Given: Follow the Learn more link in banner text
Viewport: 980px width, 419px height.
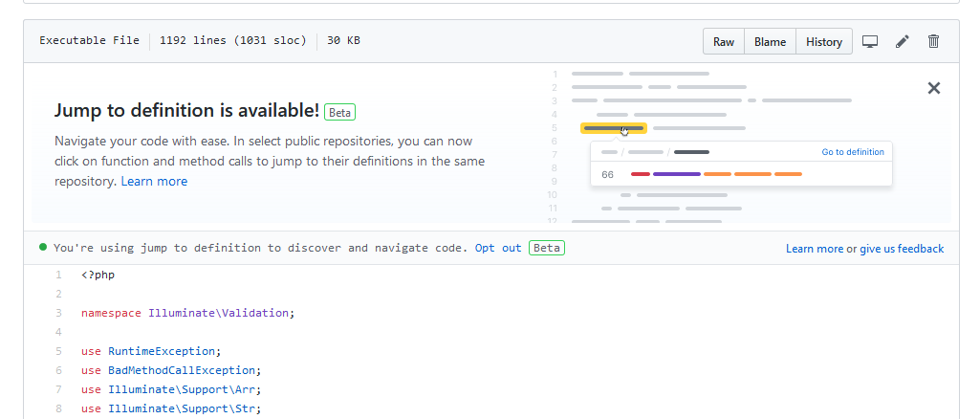Looking at the screenshot, I should pyautogui.click(x=154, y=182).
